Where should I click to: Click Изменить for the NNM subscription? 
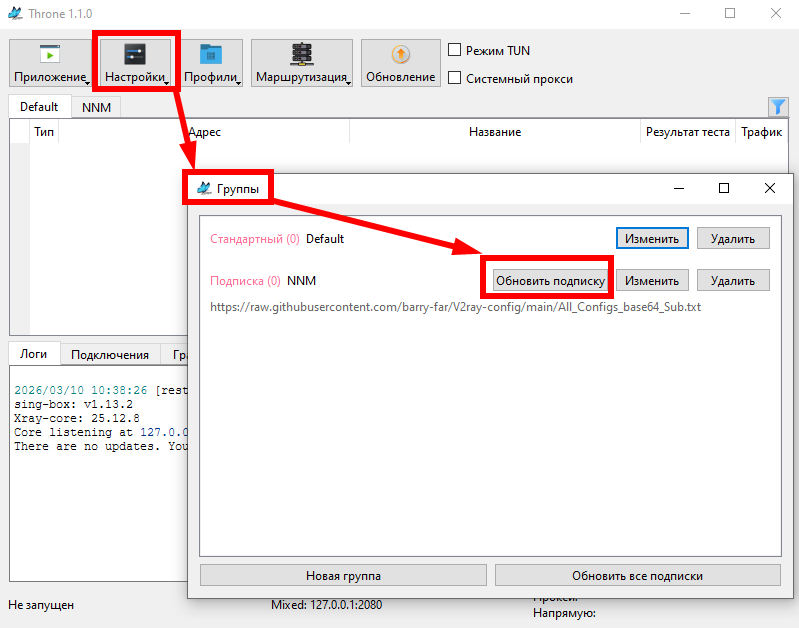(x=652, y=280)
